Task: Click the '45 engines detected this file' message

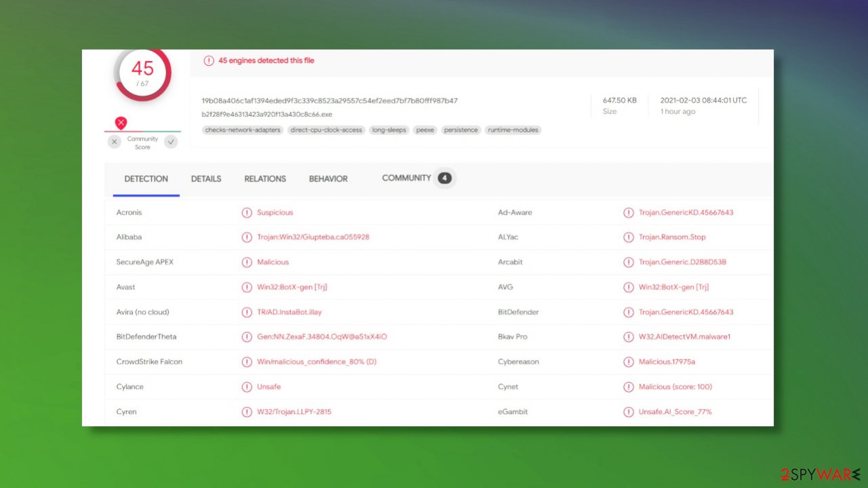Action: (x=267, y=60)
